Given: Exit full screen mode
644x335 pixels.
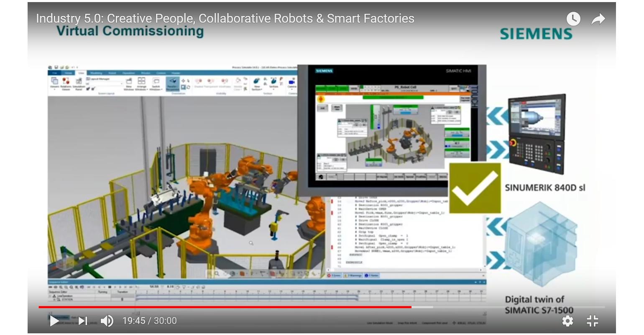Looking at the screenshot, I should click(x=593, y=321).
